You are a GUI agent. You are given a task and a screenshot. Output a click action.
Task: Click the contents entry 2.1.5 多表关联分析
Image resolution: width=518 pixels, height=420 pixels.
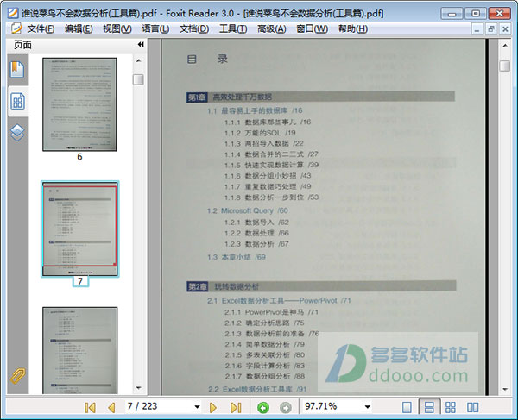click(265, 355)
